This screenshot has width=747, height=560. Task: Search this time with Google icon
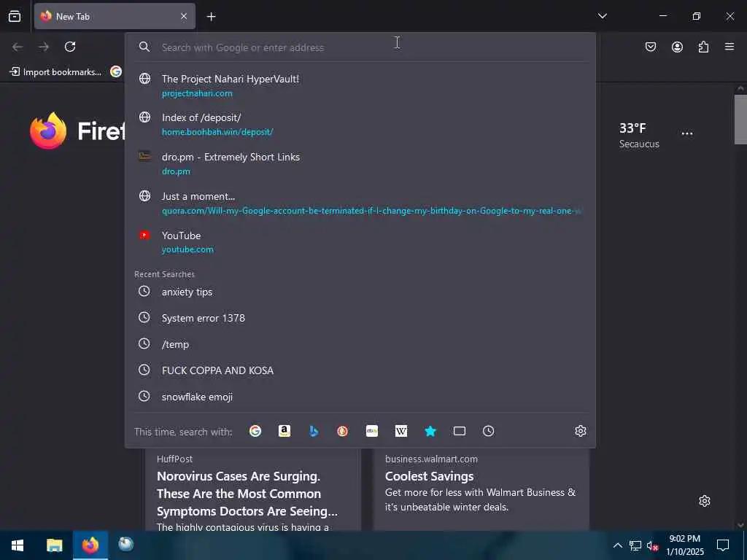coord(255,431)
